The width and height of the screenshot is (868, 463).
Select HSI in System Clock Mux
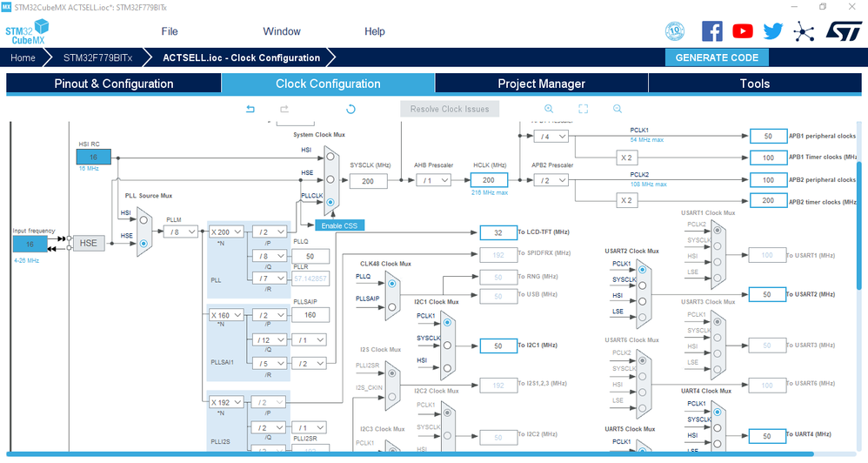click(331, 157)
